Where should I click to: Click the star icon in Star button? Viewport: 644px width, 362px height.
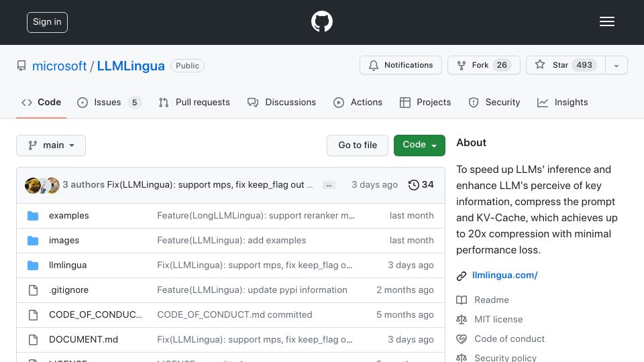[x=540, y=64]
